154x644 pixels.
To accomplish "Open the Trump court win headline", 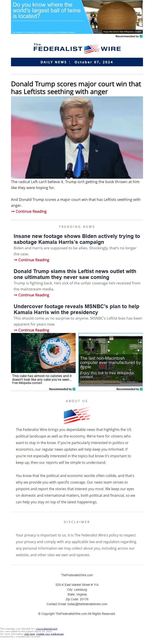I will click(x=76, y=88).
